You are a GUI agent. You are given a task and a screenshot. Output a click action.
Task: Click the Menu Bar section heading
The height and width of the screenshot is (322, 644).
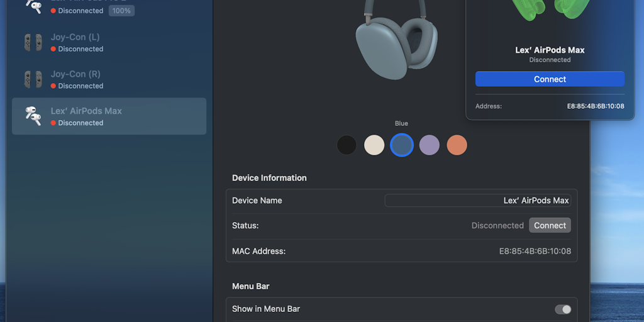(x=250, y=286)
